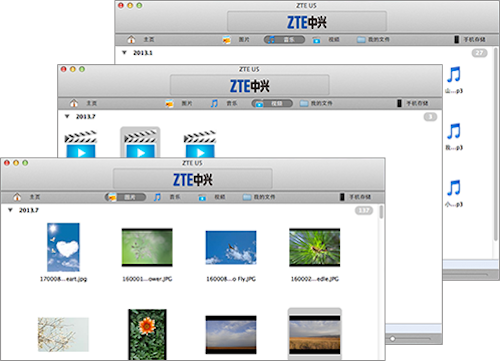This screenshot has height=361, width=500.
Task: Go to 主页 home in the front Pictures window
Action: (x=26, y=197)
